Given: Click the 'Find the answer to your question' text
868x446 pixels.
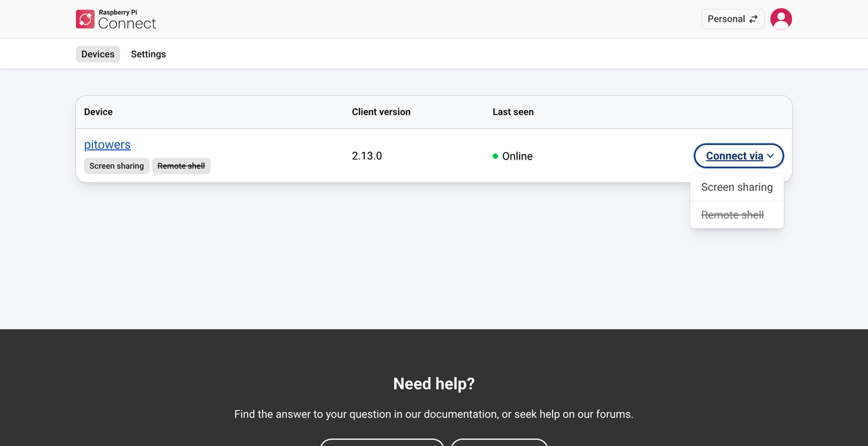Looking at the screenshot, I should point(434,414).
